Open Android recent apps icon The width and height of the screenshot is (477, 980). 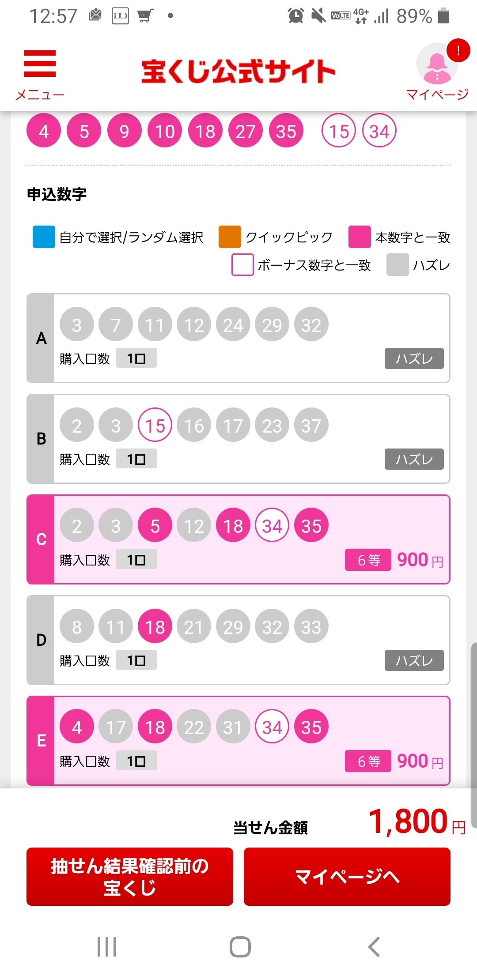pos(107,946)
